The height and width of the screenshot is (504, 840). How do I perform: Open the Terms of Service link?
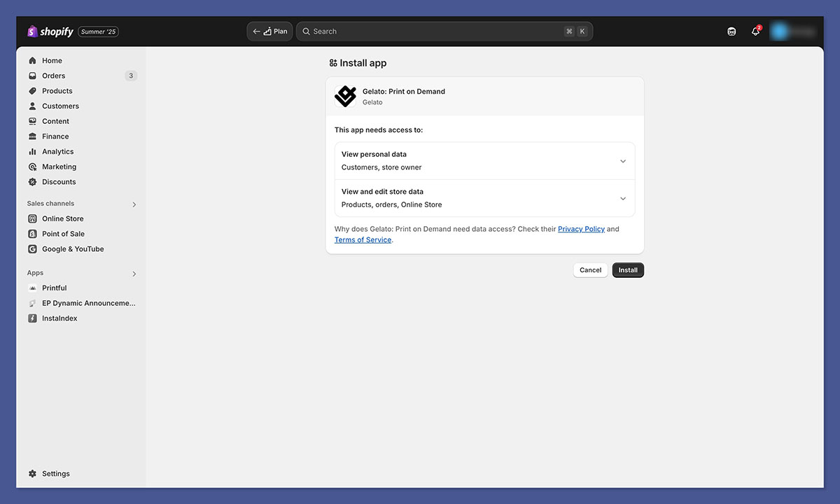coord(363,240)
